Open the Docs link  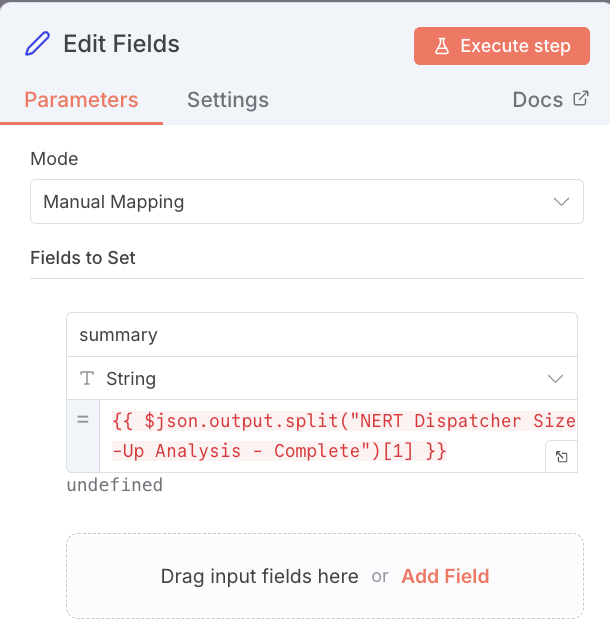pyautogui.click(x=538, y=100)
